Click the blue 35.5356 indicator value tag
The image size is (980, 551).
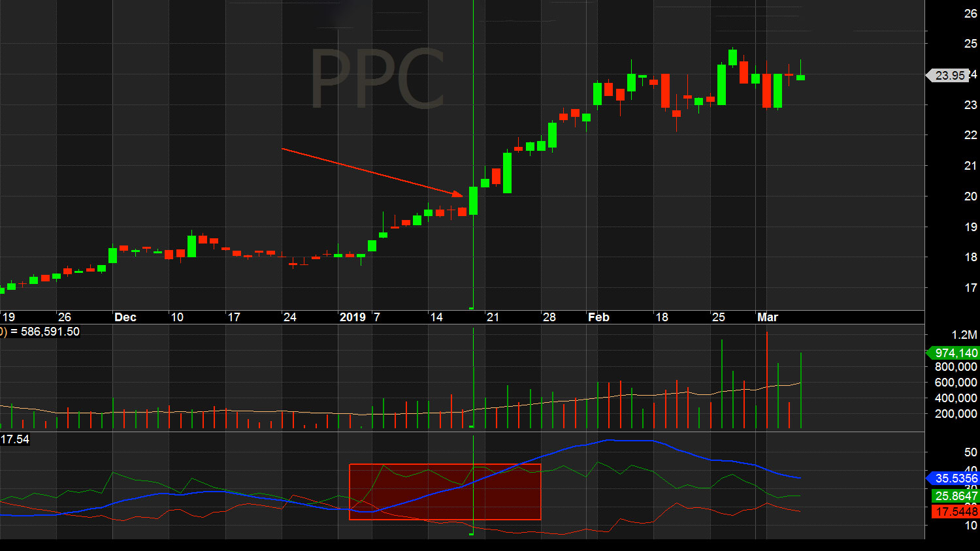pos(953,479)
